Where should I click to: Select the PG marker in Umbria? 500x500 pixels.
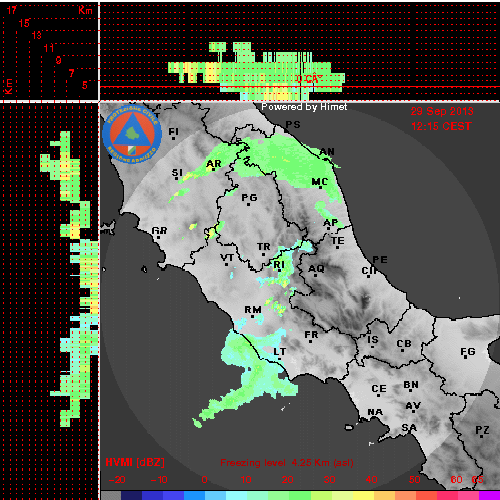249,204
